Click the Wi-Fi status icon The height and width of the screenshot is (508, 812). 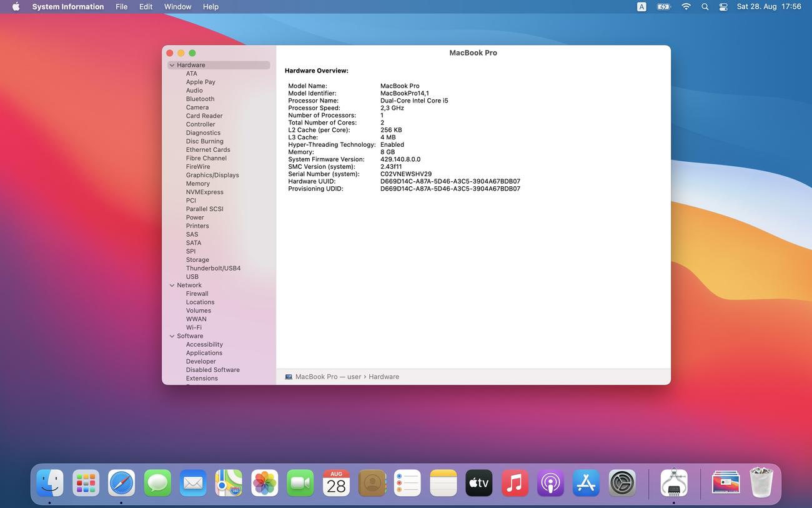686,7
